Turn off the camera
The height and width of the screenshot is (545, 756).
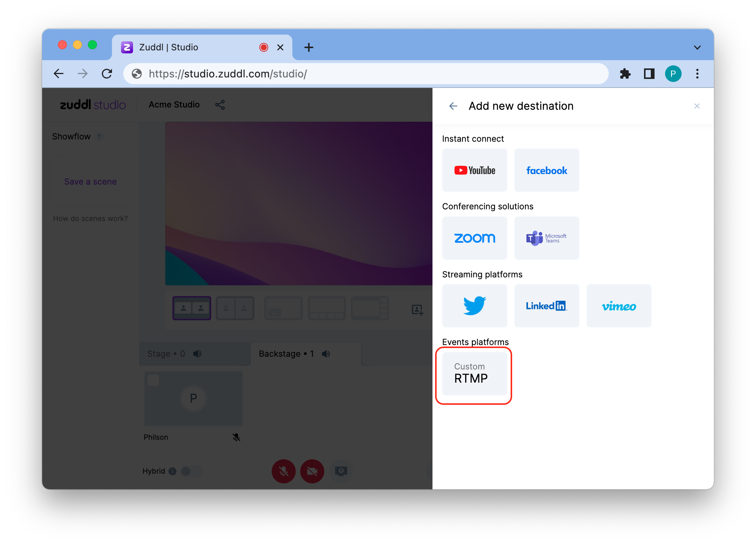coord(312,471)
